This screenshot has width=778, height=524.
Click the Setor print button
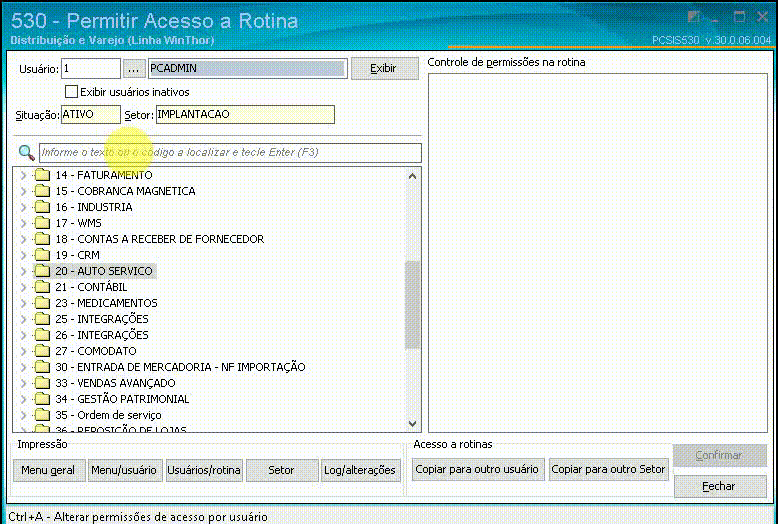click(x=281, y=470)
